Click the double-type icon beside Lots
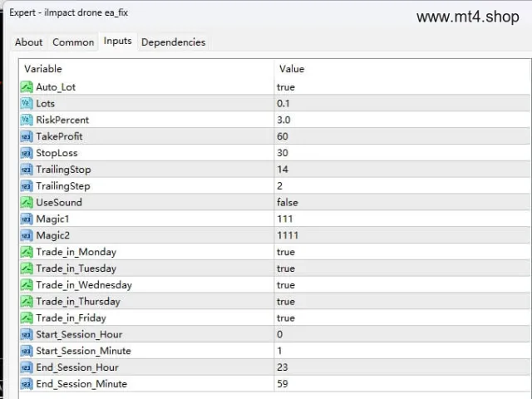The image size is (532, 399). point(27,103)
